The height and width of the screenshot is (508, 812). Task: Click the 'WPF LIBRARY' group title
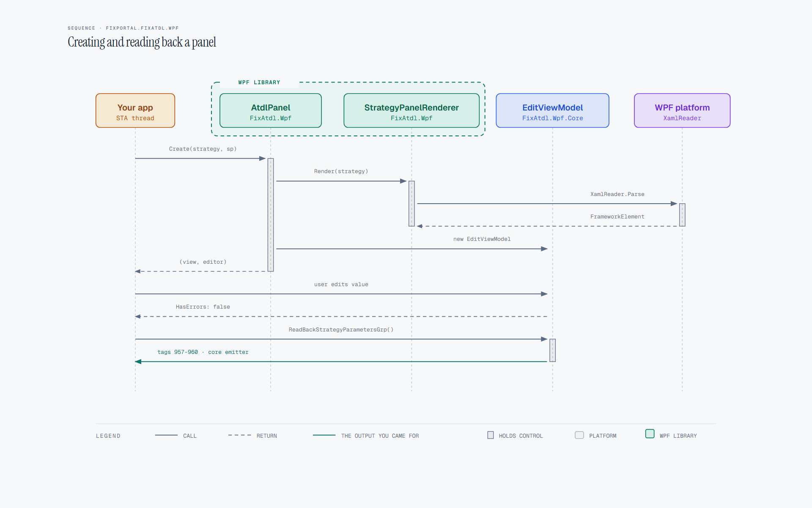coord(259,83)
